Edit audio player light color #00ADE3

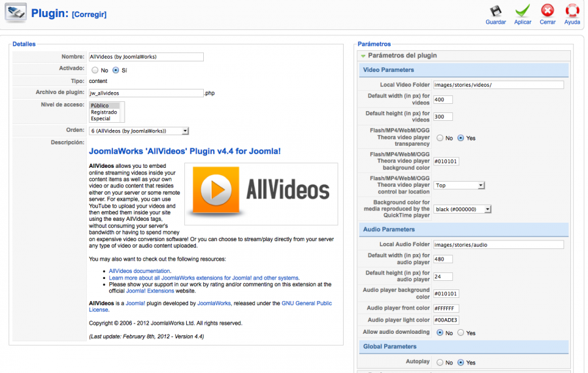coord(446,320)
